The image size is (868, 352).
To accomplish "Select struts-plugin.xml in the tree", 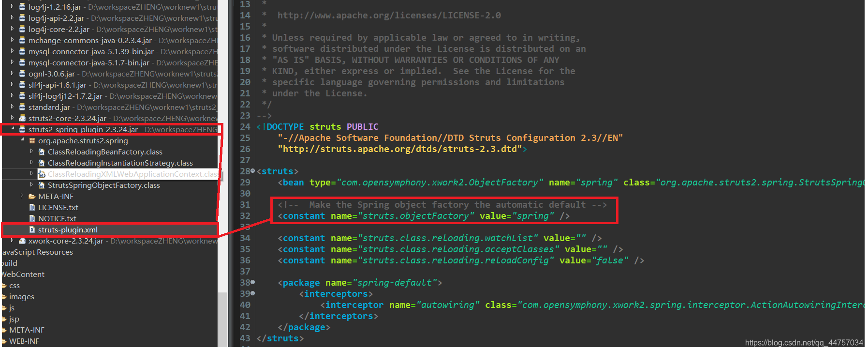I will (x=68, y=230).
